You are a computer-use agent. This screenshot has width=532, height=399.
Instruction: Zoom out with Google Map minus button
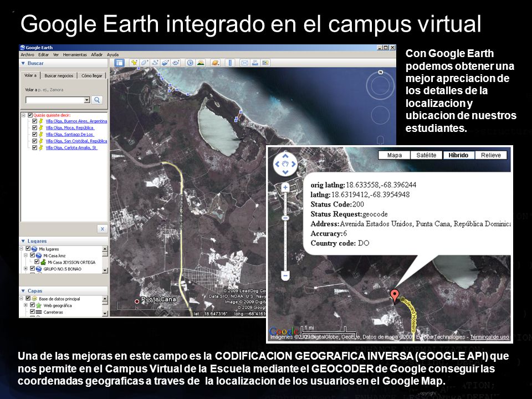pos(285,275)
